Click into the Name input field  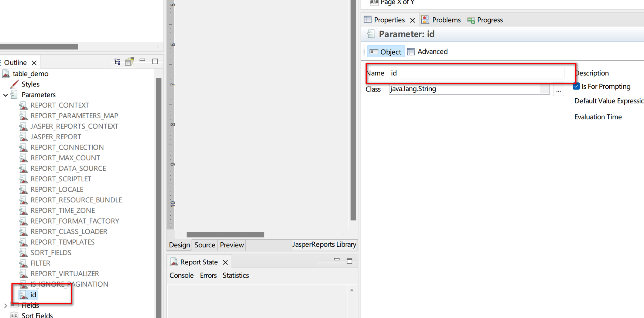click(x=476, y=73)
